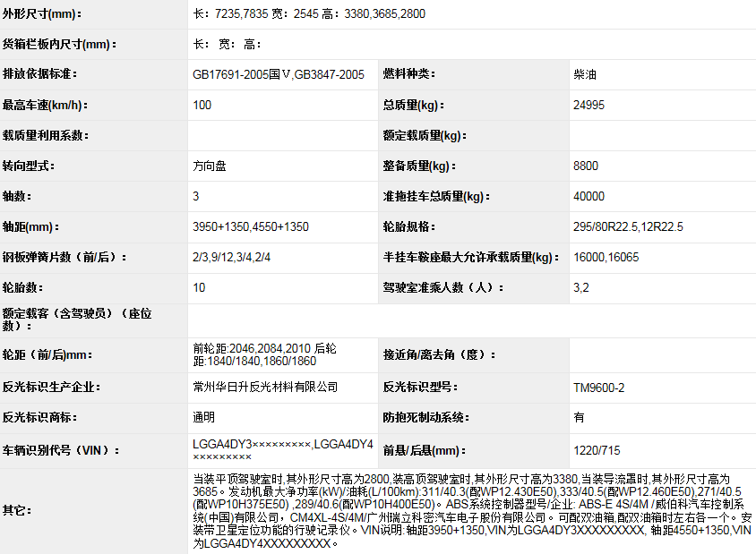The image size is (756, 554).
Task: Select the 转向型式 value 方向盘
Action: coord(210,166)
